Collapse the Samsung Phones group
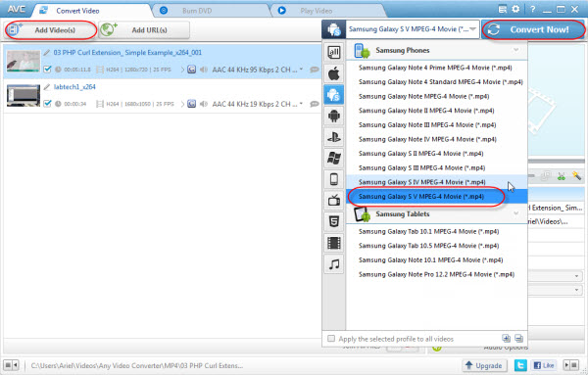The image size is (588, 375). click(x=516, y=50)
